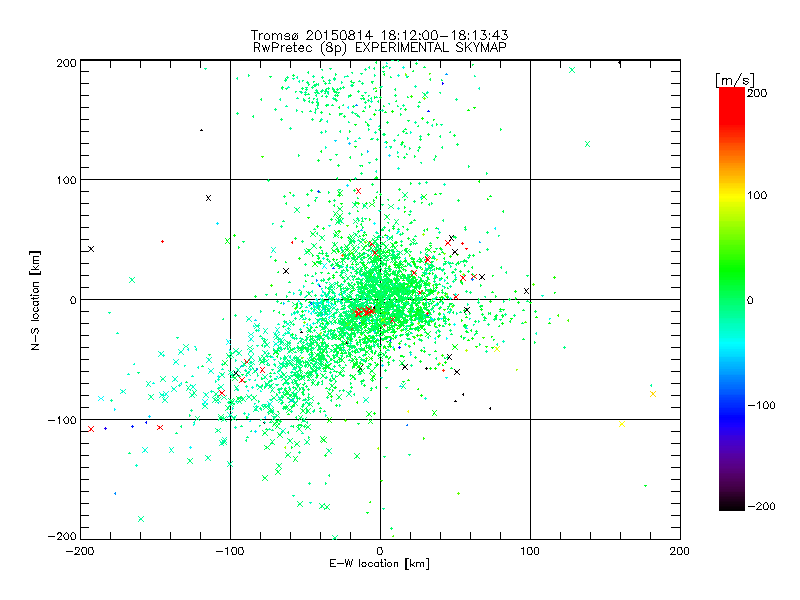The image size is (800, 600).
Task: Click the black X marker near E-W 97, N-S 7
Action: click(x=527, y=291)
